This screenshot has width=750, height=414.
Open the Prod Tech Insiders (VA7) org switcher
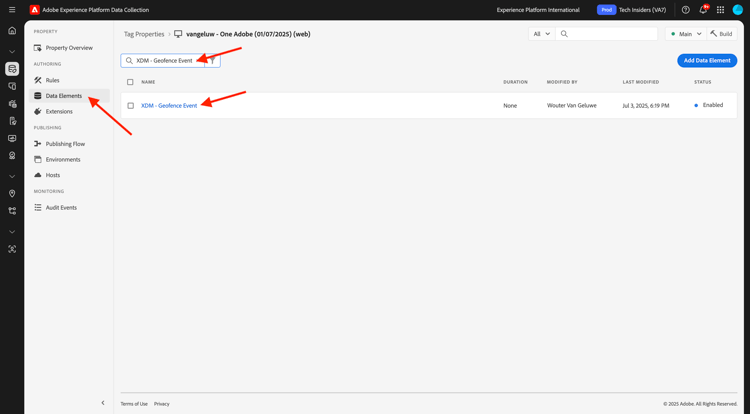point(631,10)
